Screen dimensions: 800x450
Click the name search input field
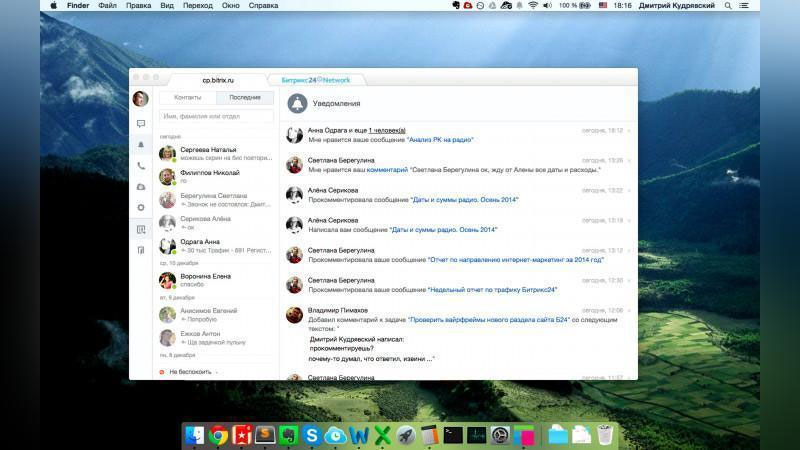[216, 117]
